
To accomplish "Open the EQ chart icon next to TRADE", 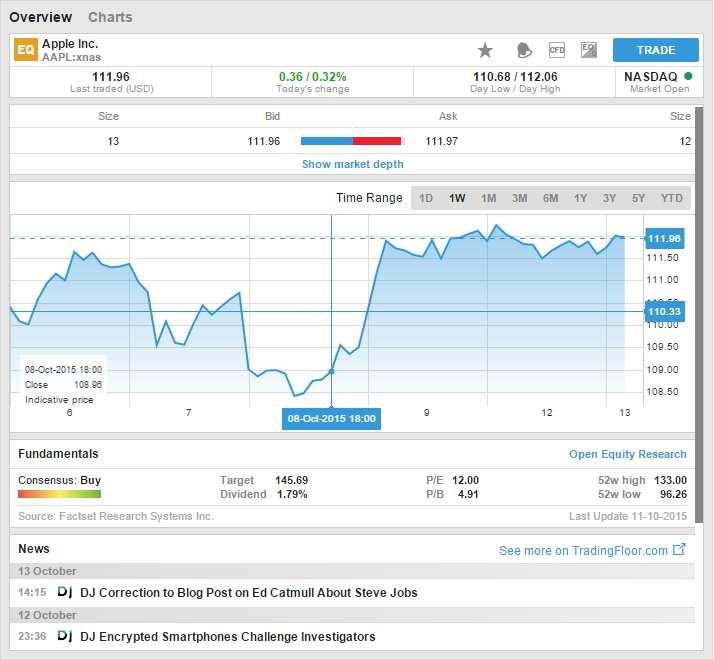I will [x=589, y=50].
